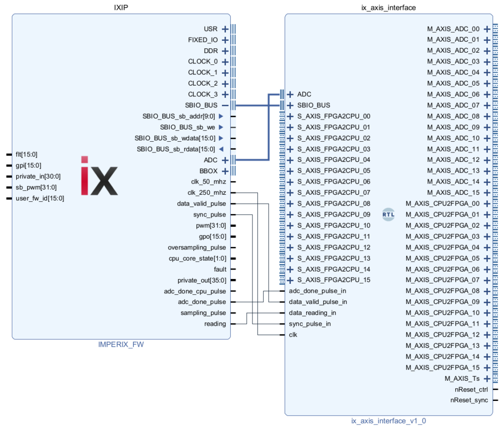Click the RTL badge icon on ix_axis_interface
Screen dimensions: 504x429
[388, 214]
